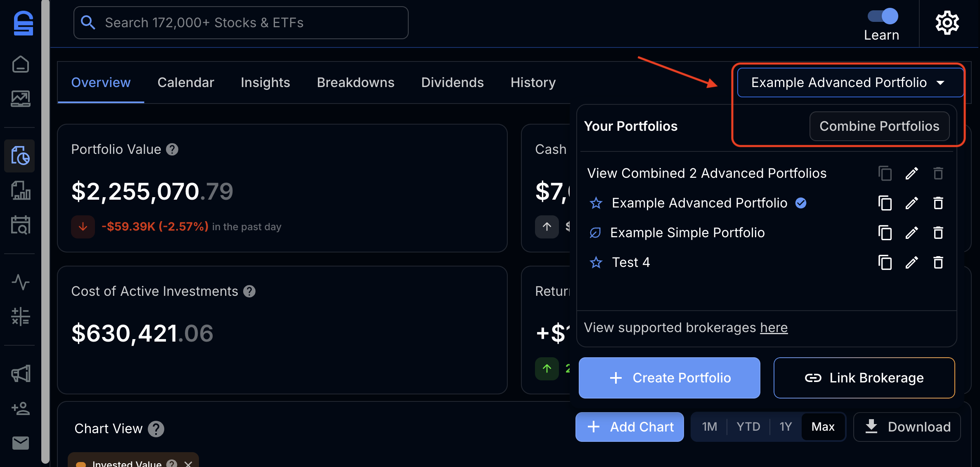Select the Max chart time range

coord(823,427)
